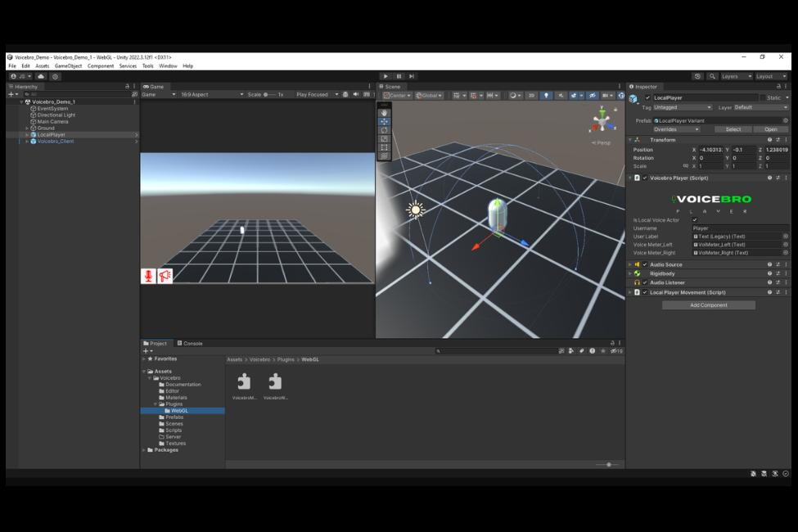Open Undo History from the toolbar
Viewport: 798px width, 532px height.
(x=698, y=76)
